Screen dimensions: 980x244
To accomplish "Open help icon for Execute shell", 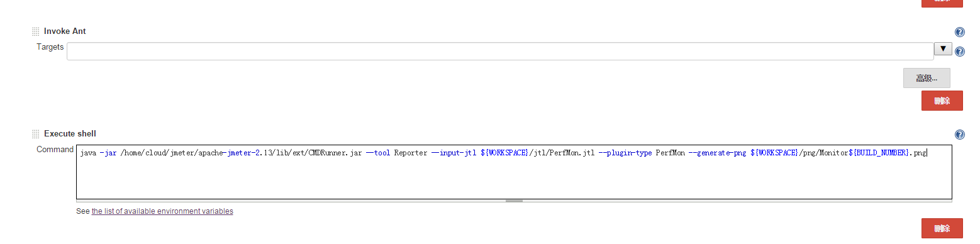I will (x=960, y=135).
